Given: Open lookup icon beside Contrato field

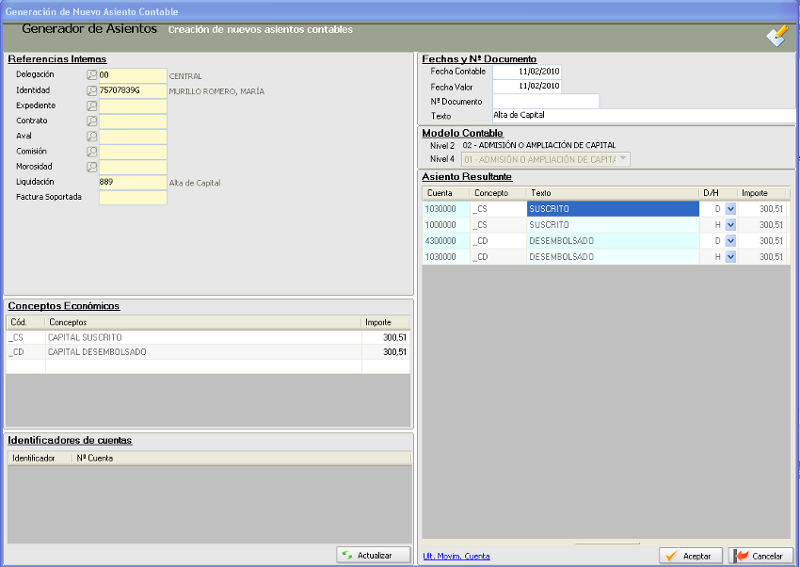Looking at the screenshot, I should 91,121.
